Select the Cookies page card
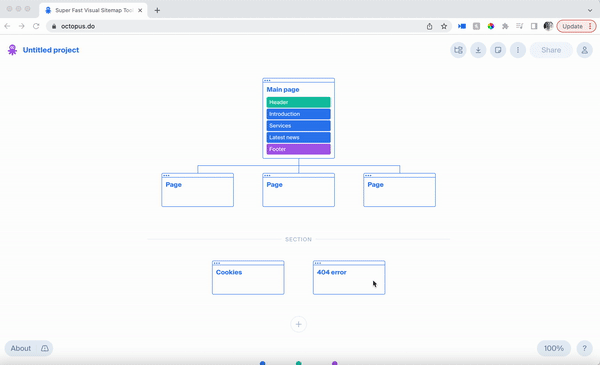The height and width of the screenshot is (365, 600). coord(248,278)
